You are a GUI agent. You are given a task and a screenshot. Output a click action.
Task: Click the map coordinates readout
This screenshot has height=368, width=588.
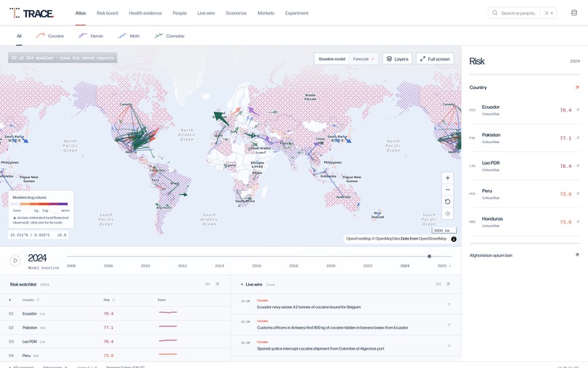(38, 235)
